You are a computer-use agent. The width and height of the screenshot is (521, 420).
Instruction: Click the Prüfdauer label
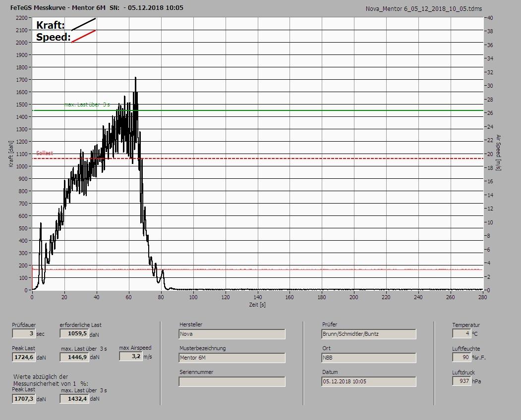24,325
